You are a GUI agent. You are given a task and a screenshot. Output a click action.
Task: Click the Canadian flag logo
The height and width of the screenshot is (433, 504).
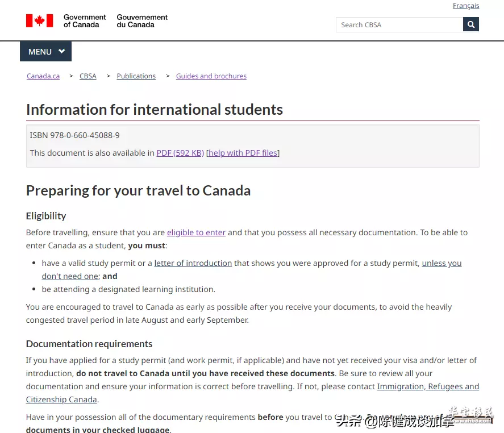[x=40, y=21]
